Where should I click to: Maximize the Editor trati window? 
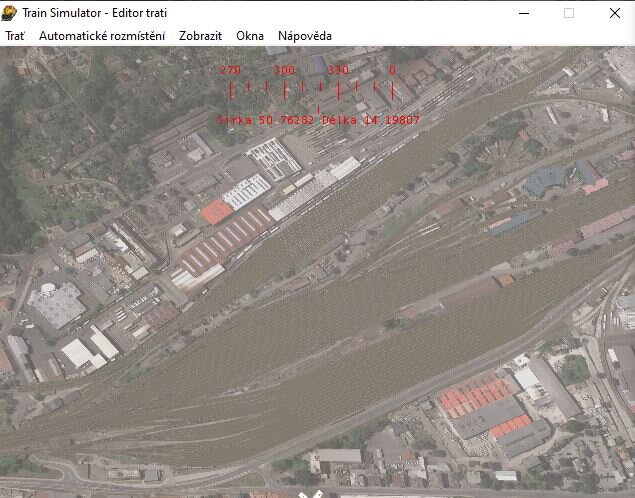pos(569,13)
